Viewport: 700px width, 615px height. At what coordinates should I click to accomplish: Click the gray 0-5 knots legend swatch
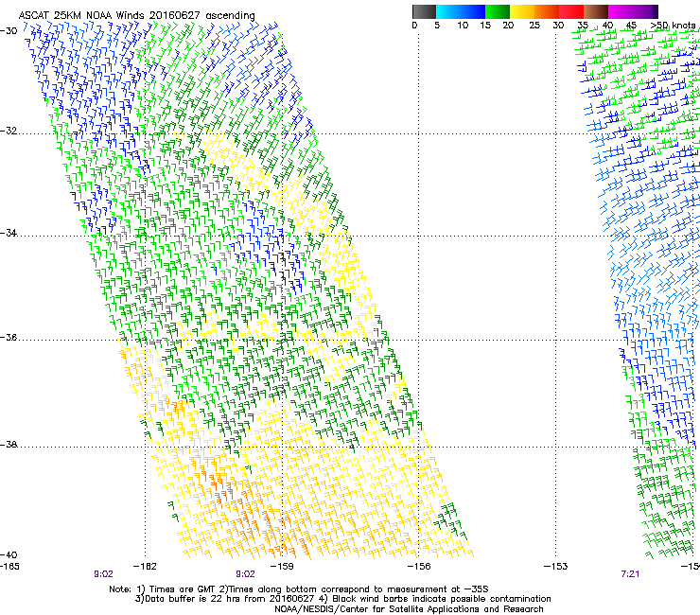pos(424,11)
